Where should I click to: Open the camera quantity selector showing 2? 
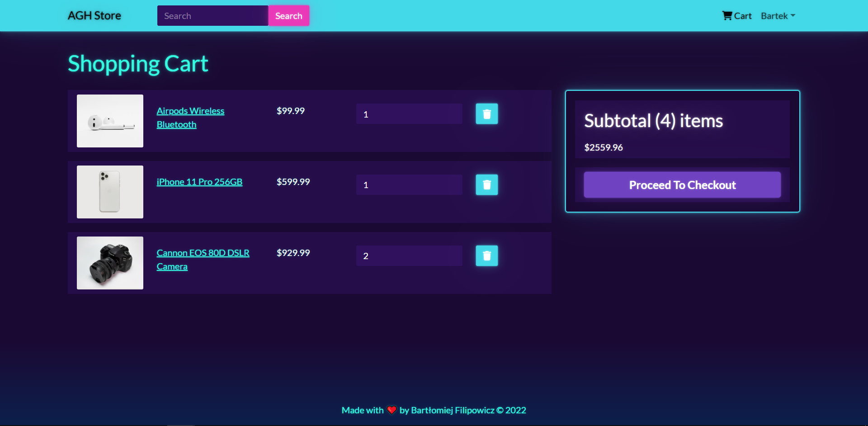click(x=409, y=256)
